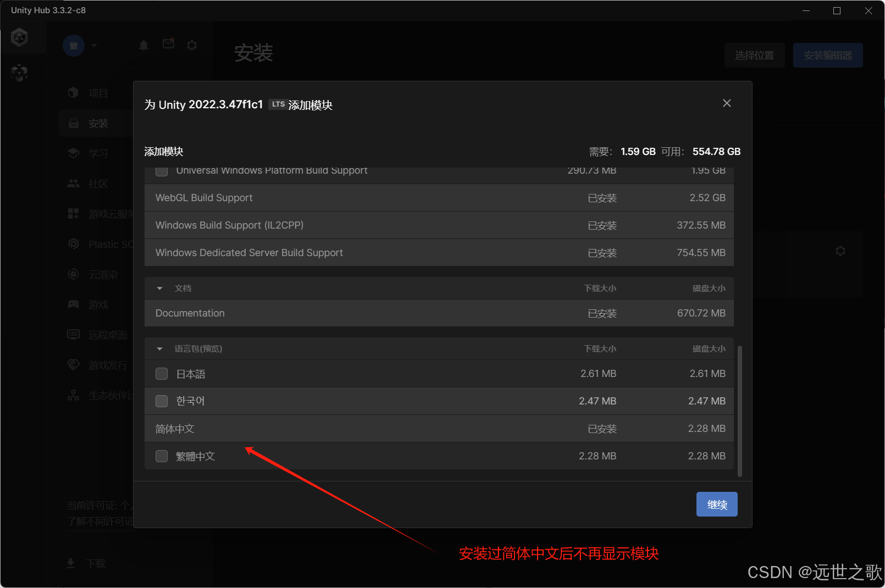Expand the account dropdown arrow
This screenshot has width=885, height=588.
95,46
